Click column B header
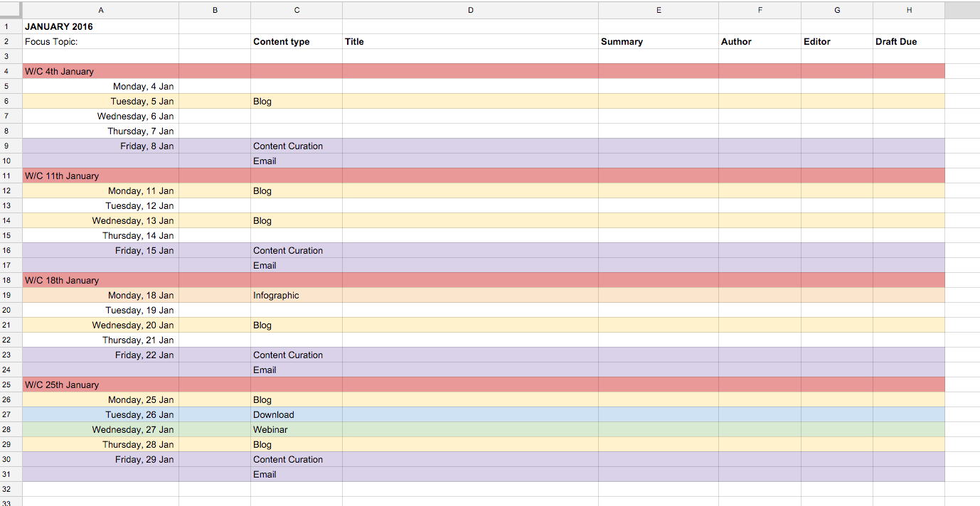980x506 pixels. [x=215, y=10]
